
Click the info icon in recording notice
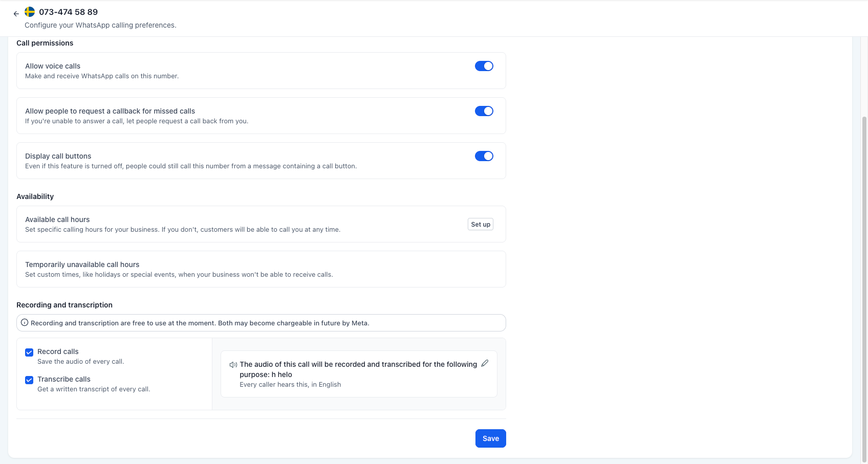click(25, 322)
